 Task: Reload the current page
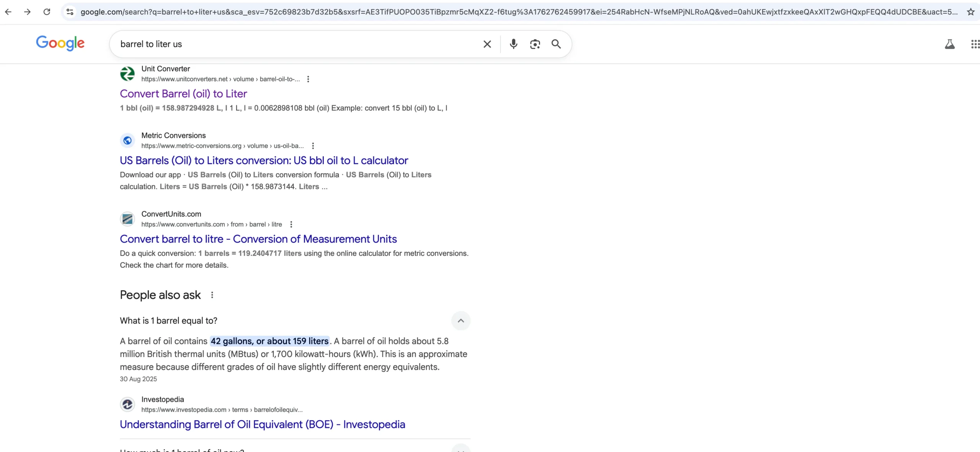tap(47, 12)
